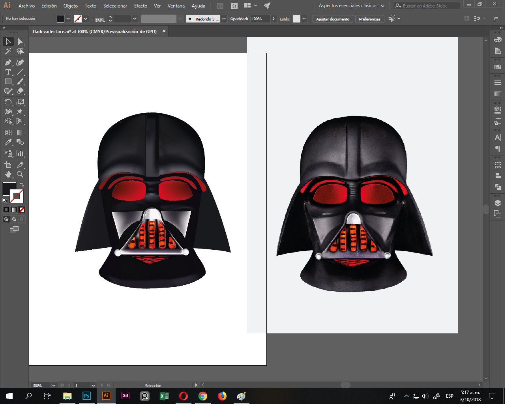Set paint mode to Gradient
The height and width of the screenshot is (404, 532).
[x=14, y=209]
